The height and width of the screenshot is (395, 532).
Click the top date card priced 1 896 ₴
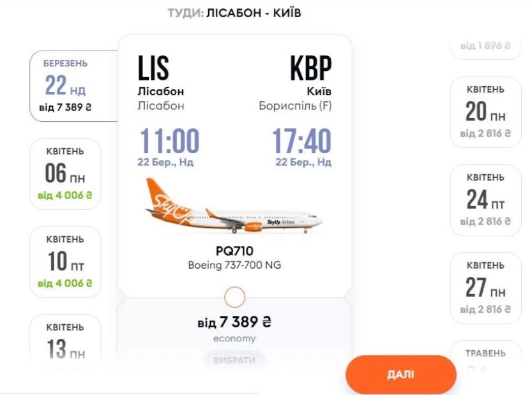[x=485, y=46]
